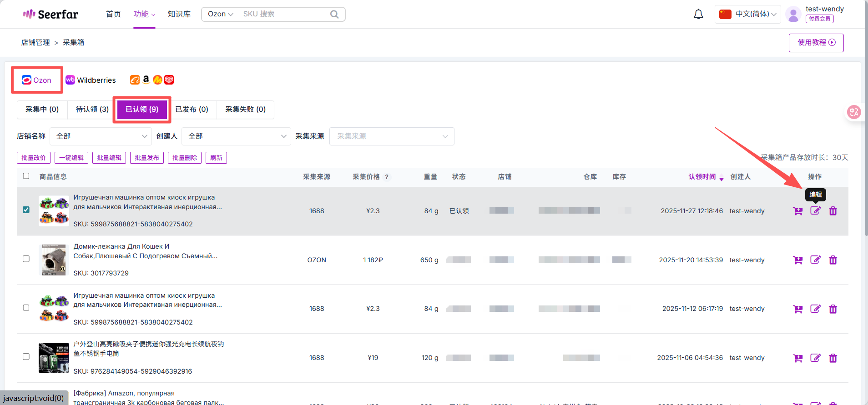
Task: Open the translate floating icon
Action: [853, 112]
